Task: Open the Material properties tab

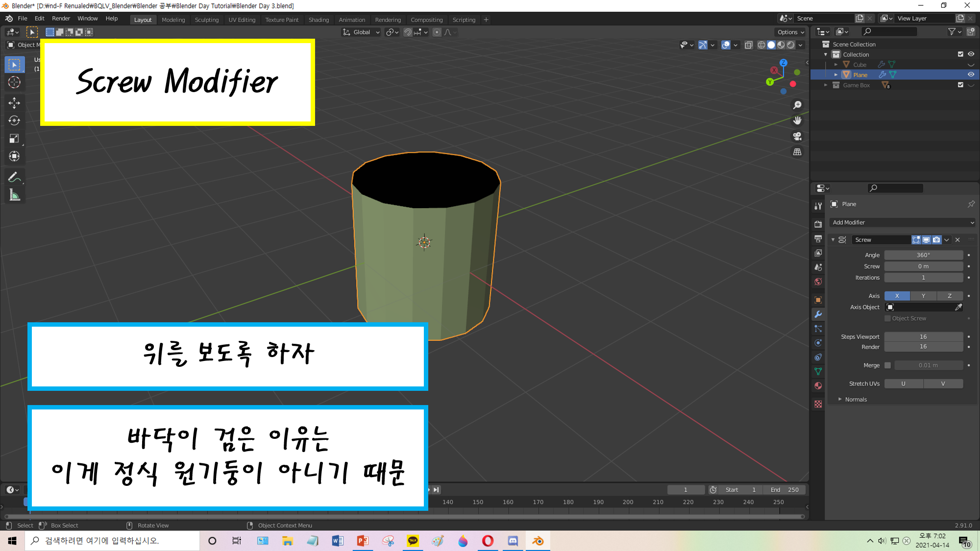Action: point(818,386)
